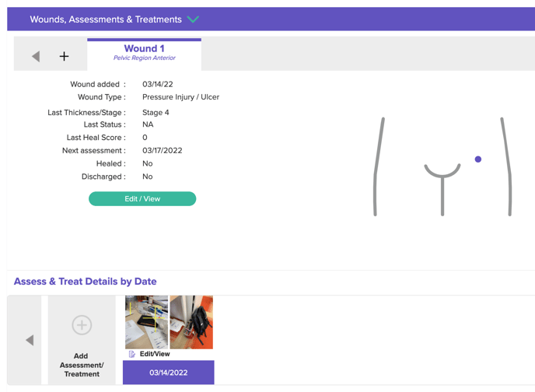Click the Last Thickness/Stage label
The width and height of the screenshot is (535, 392).
(x=86, y=113)
